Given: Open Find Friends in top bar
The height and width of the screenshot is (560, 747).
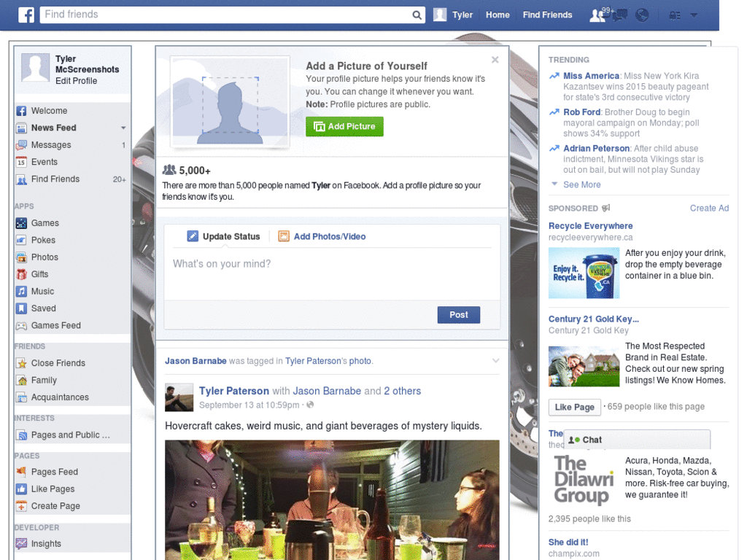Looking at the screenshot, I should click(x=547, y=15).
